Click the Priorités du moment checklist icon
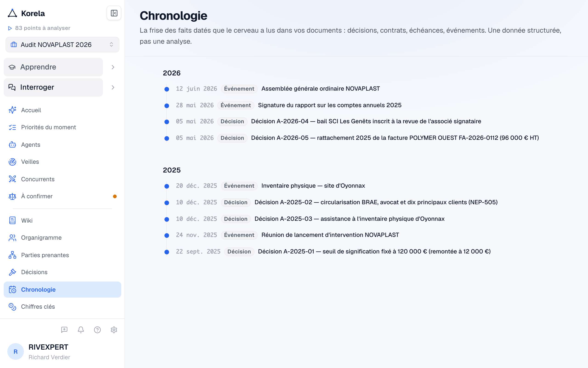The height and width of the screenshot is (368, 588). tap(12, 127)
